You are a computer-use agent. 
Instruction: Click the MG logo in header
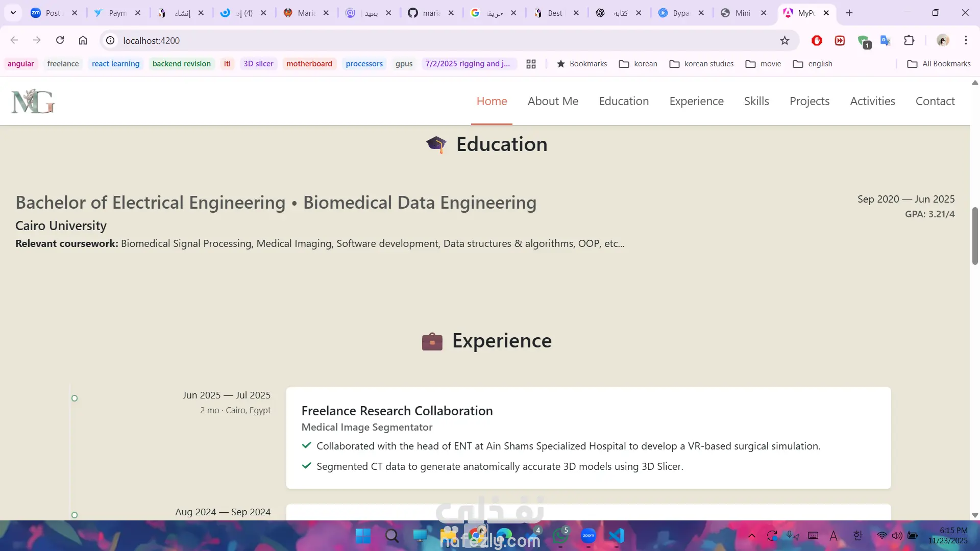click(x=33, y=101)
